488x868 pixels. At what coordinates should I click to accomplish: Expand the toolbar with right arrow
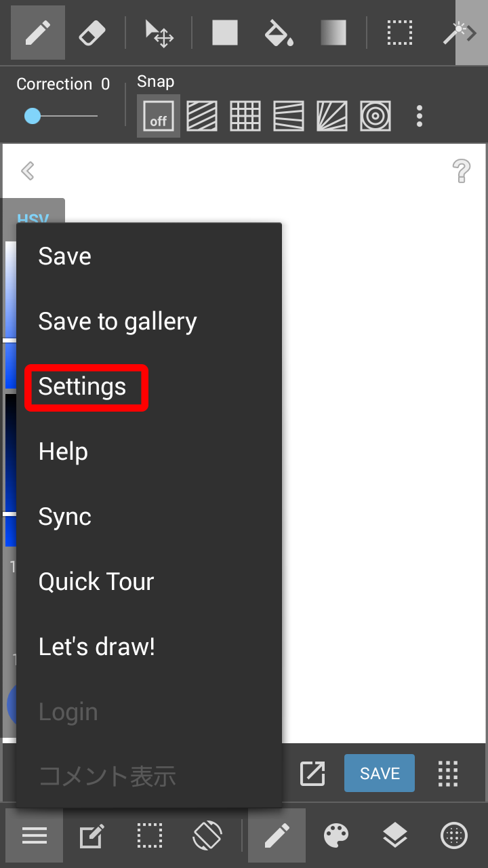[x=472, y=33]
